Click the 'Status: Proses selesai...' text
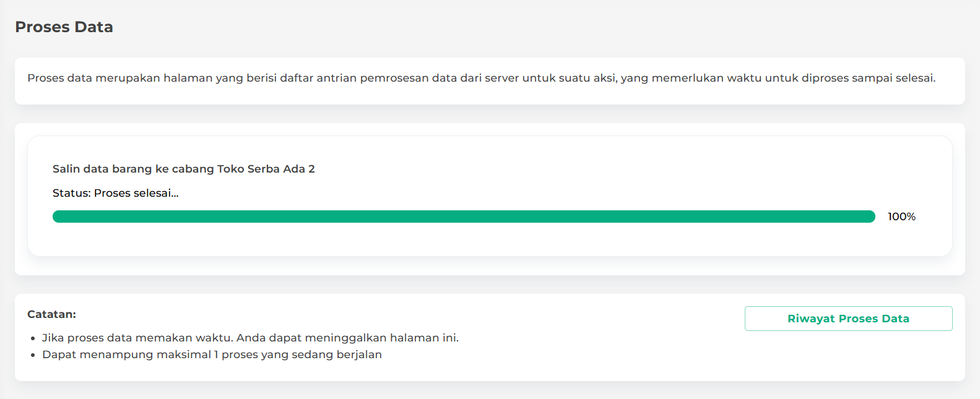This screenshot has height=399, width=980. [x=115, y=193]
